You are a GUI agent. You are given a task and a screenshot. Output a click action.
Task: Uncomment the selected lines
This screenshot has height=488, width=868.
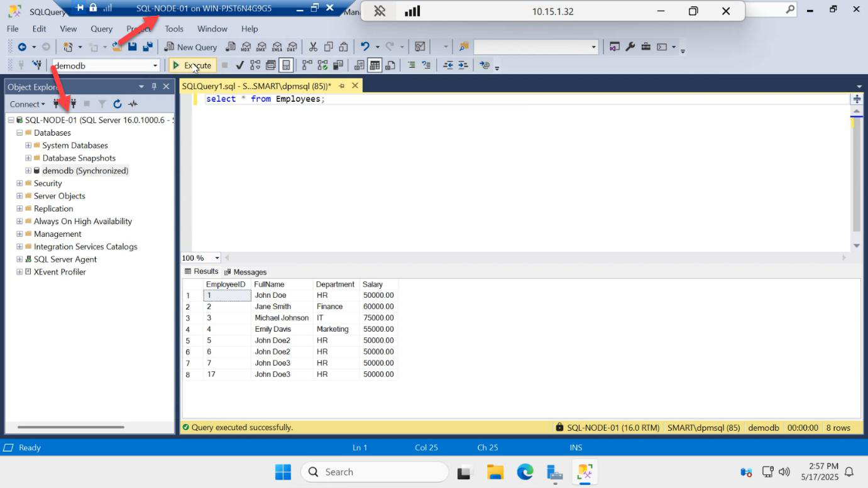point(426,65)
